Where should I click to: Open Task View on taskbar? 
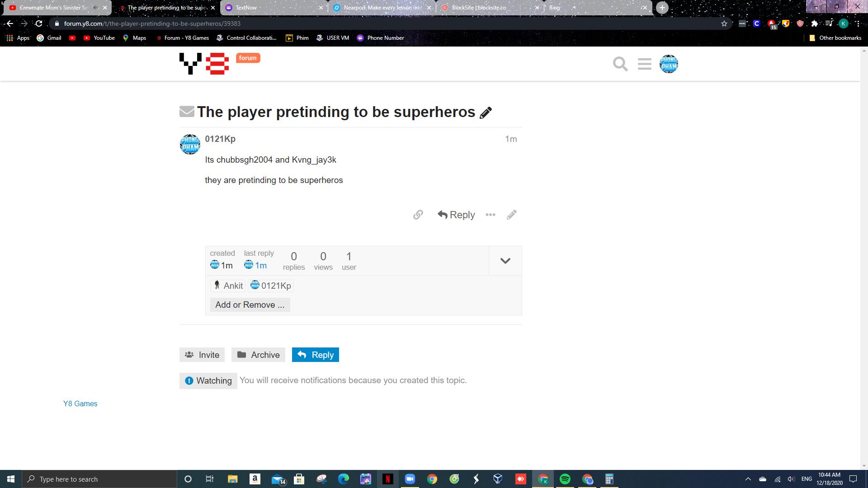pos(209,479)
